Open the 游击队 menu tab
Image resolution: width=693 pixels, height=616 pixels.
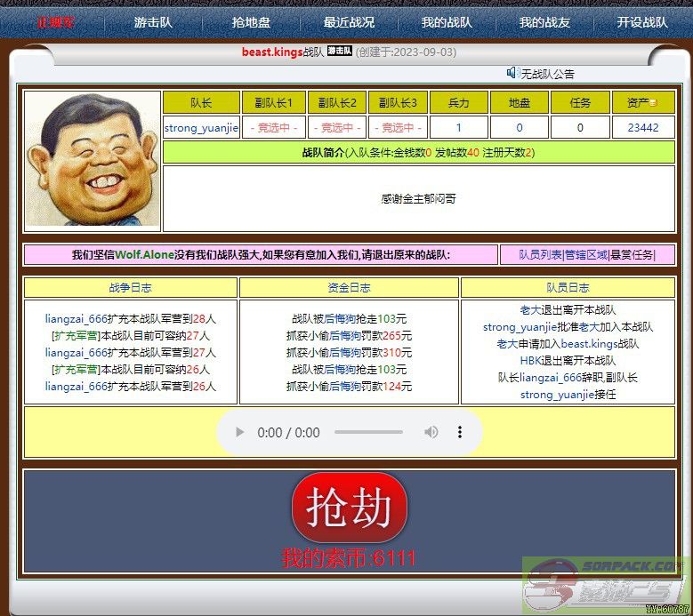153,22
